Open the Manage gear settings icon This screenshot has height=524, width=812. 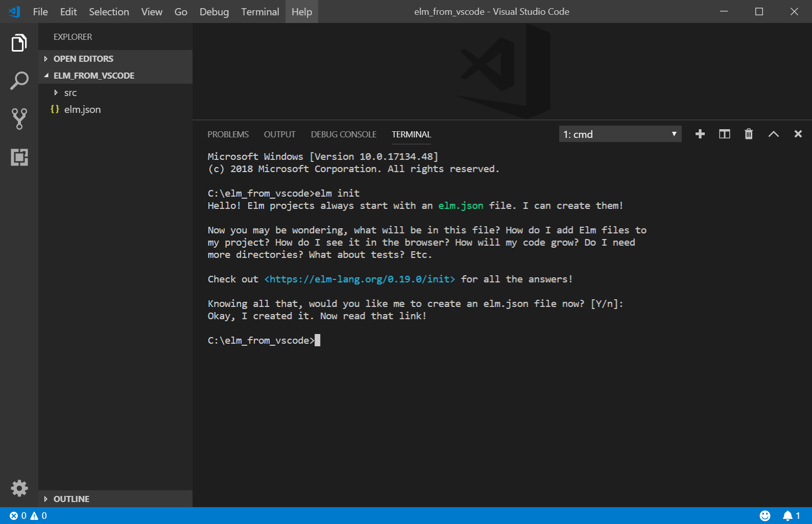pyautogui.click(x=19, y=488)
